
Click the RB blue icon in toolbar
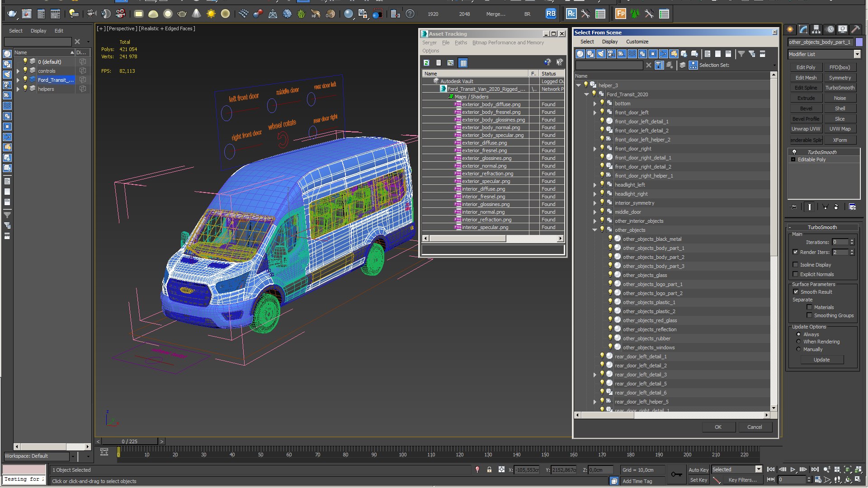tap(551, 14)
